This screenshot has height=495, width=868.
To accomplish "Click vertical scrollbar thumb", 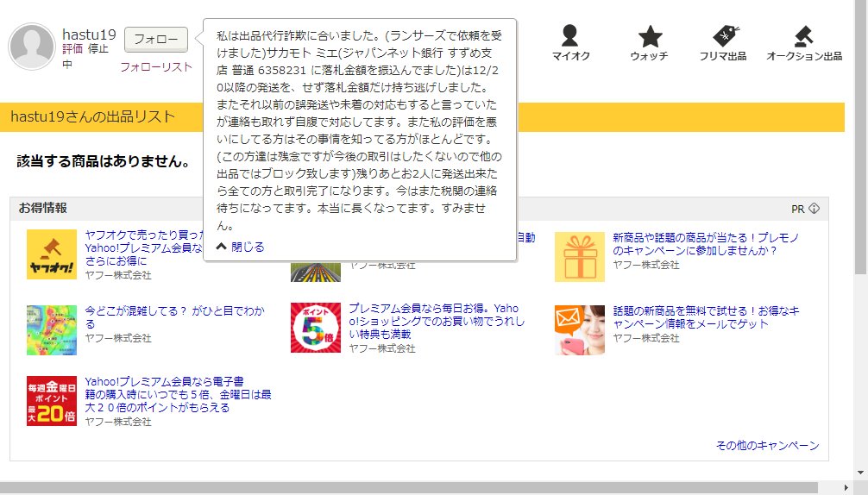I will [860, 137].
